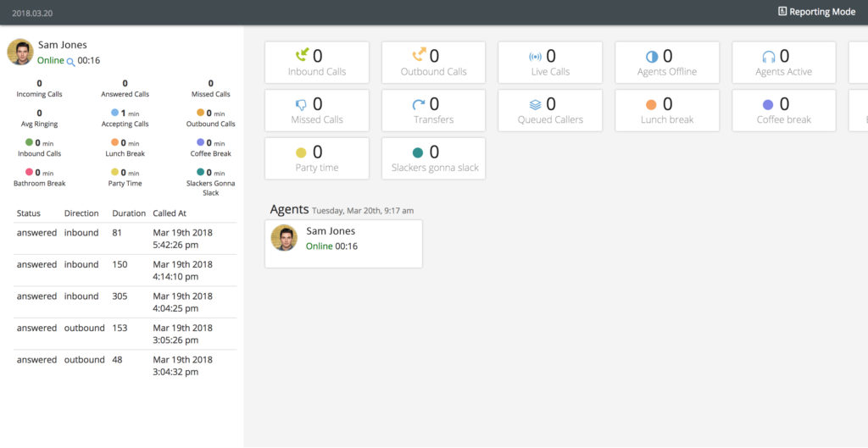Select the 5:42:26 pm inbound call row
This screenshot has width=868, height=448.
(125, 239)
